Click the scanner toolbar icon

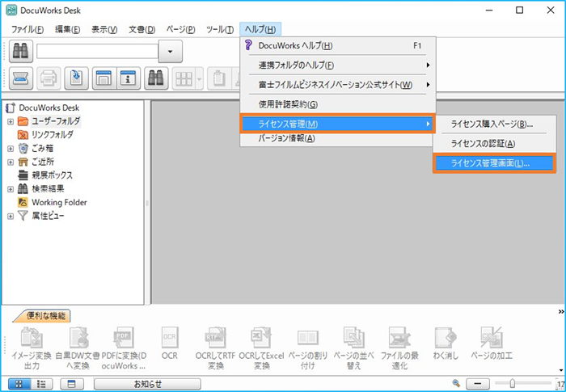coord(21,78)
